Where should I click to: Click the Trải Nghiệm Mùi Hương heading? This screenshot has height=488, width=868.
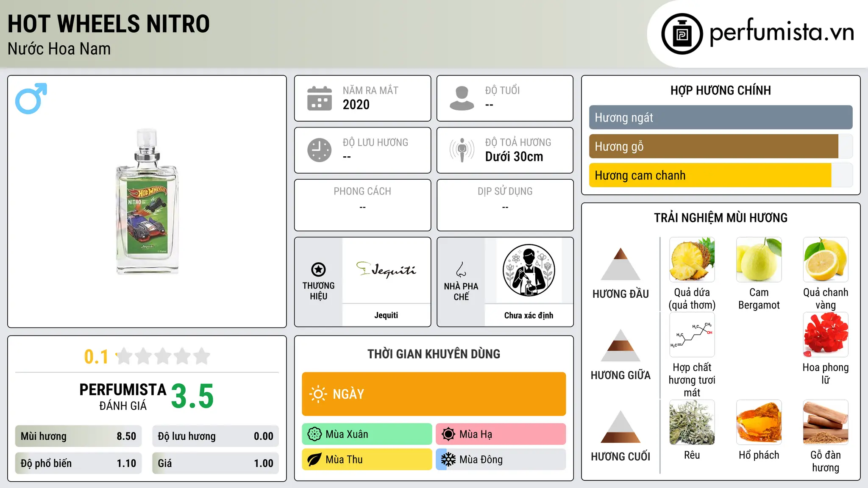coord(721,218)
